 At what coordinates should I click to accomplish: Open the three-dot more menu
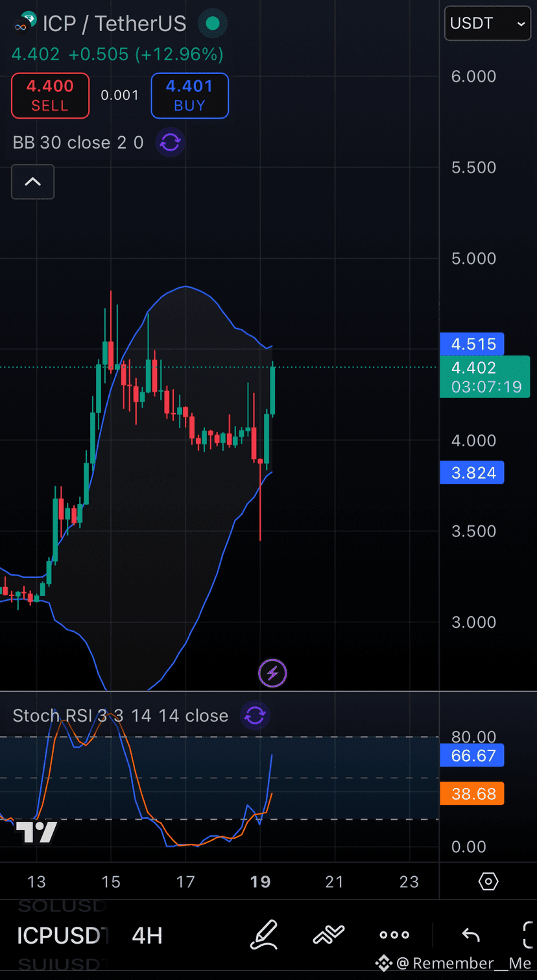click(x=394, y=935)
